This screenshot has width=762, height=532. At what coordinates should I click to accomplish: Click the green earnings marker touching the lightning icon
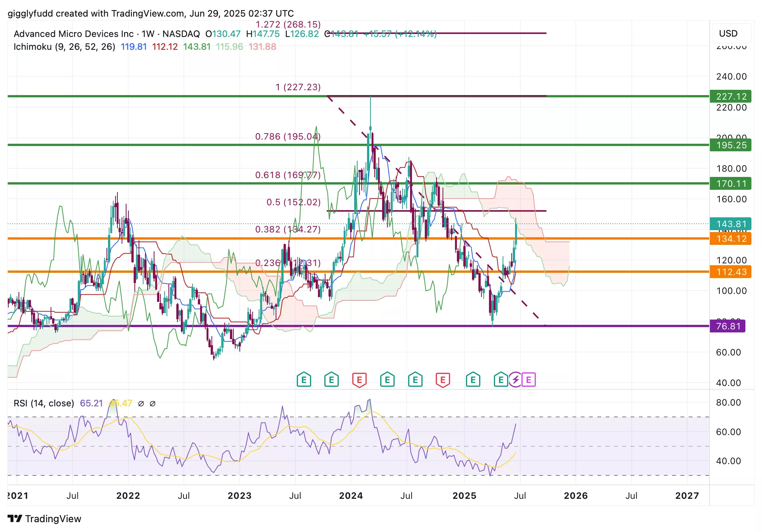[500, 380]
